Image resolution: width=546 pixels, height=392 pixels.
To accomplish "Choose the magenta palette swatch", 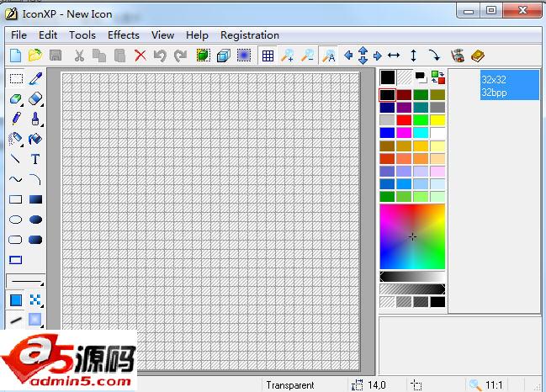I will click(404, 133).
